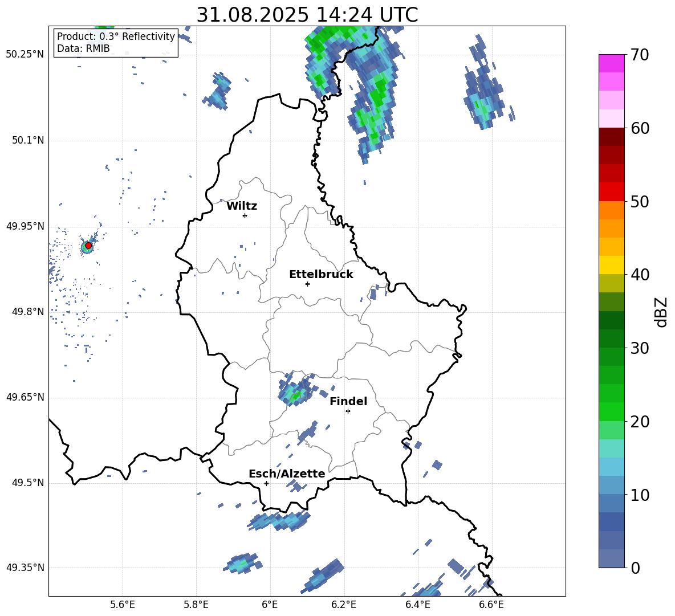Viewport: 675px width, 616px height.
Task: Click the Ettelbruck city label
Action: point(321,275)
